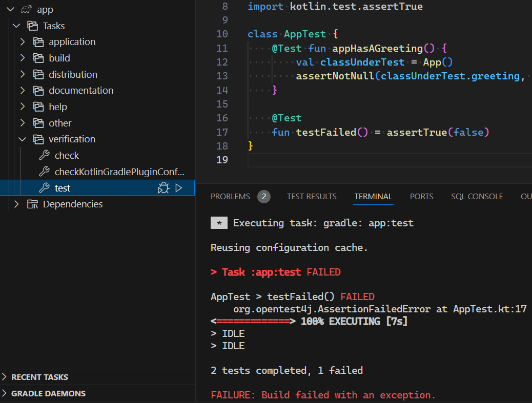Debug the test task using the bug icon
532x403 pixels.
click(163, 187)
